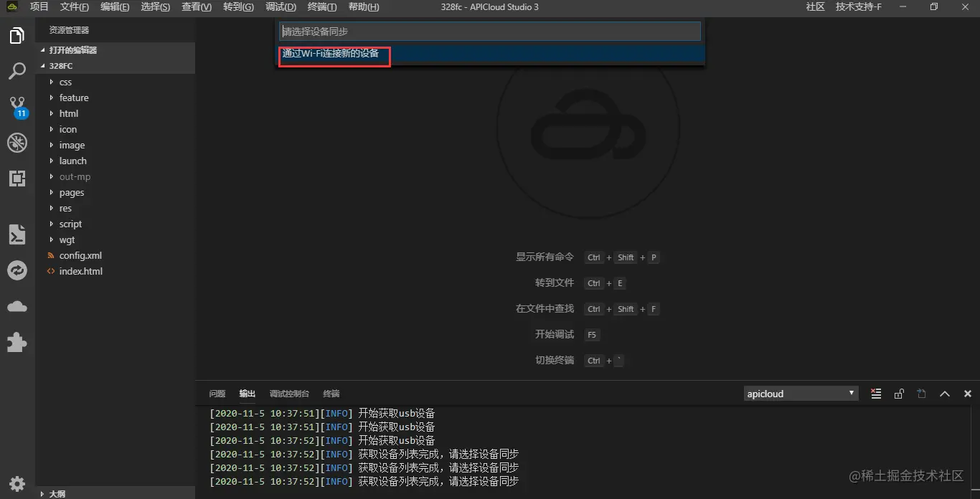980x499 pixels.
Task: Open the 转到(G) menu
Action: click(x=238, y=7)
